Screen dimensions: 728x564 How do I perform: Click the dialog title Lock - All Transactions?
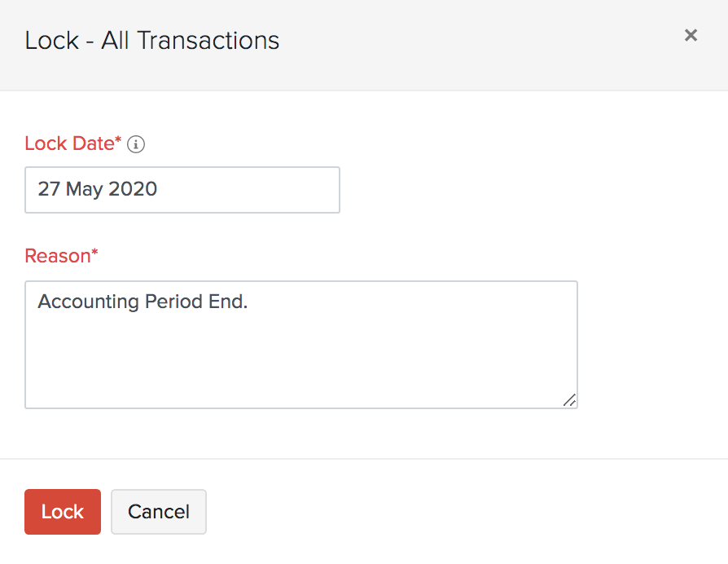click(152, 40)
